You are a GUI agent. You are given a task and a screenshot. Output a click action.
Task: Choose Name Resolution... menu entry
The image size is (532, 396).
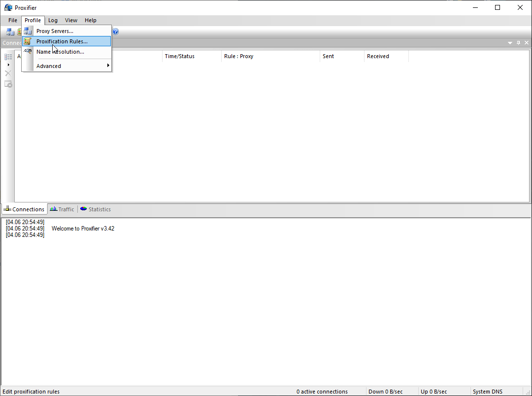tap(66, 52)
